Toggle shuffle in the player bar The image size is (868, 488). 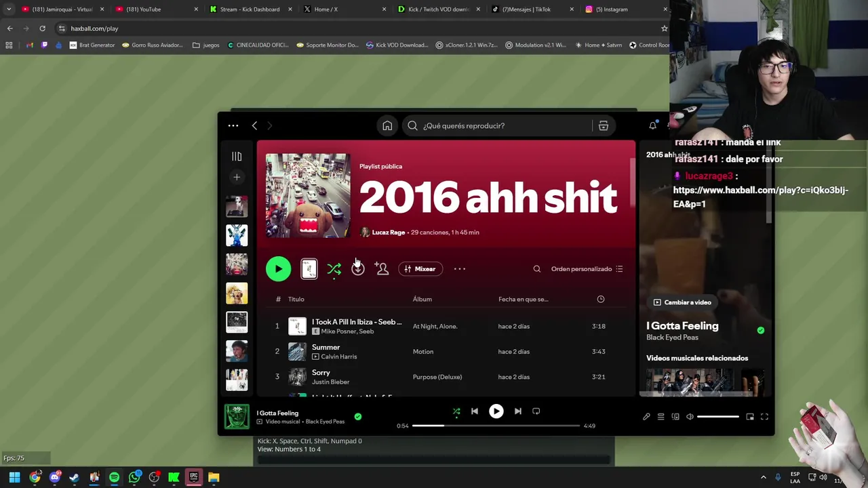[x=456, y=411]
